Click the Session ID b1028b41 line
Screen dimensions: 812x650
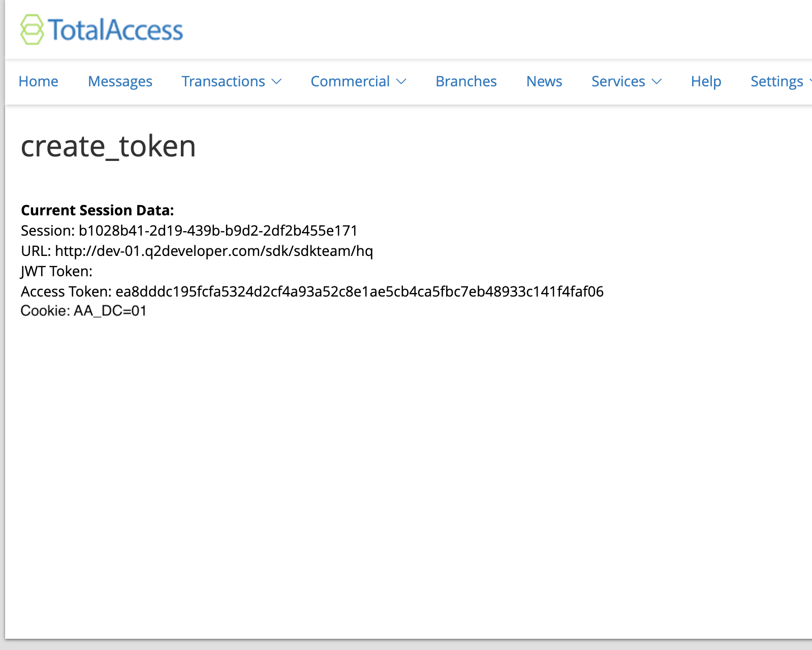click(x=189, y=231)
